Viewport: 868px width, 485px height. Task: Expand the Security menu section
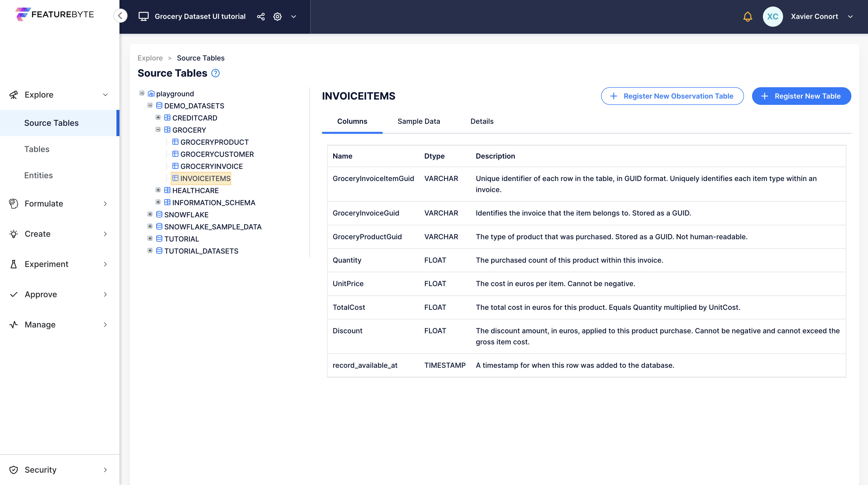[105, 470]
